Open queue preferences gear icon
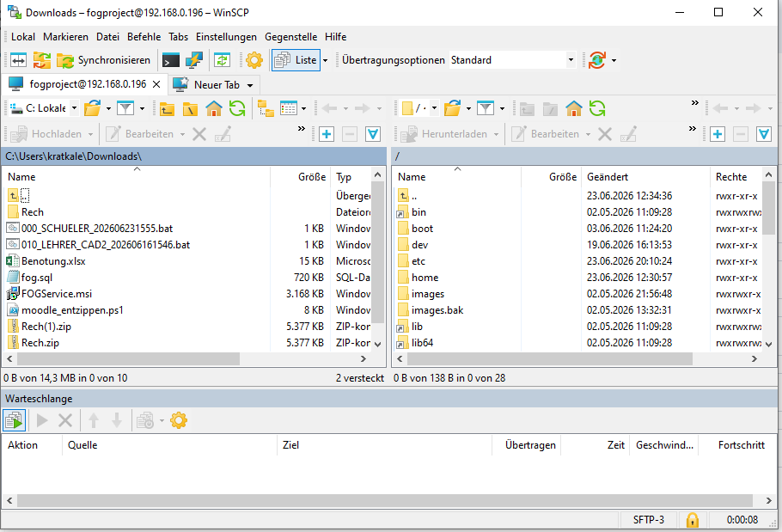 point(179,420)
